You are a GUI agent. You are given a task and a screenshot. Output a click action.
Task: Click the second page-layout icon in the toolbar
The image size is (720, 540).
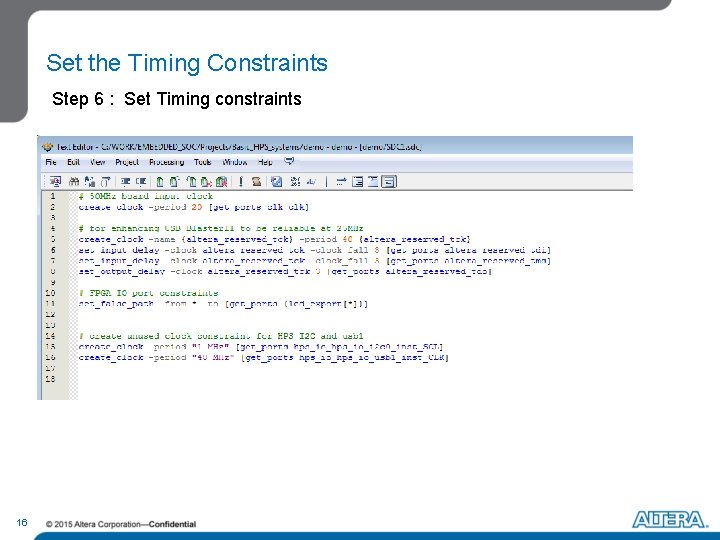pyautogui.click(x=373, y=181)
